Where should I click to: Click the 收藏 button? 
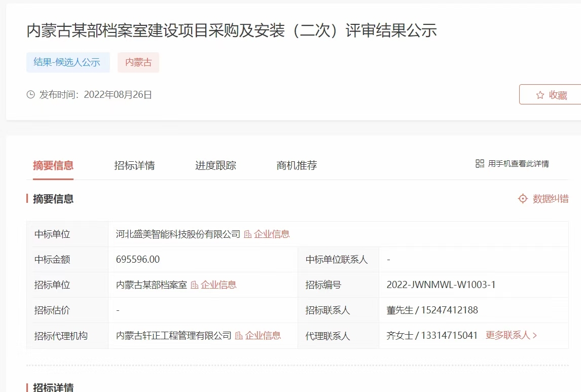[550, 95]
